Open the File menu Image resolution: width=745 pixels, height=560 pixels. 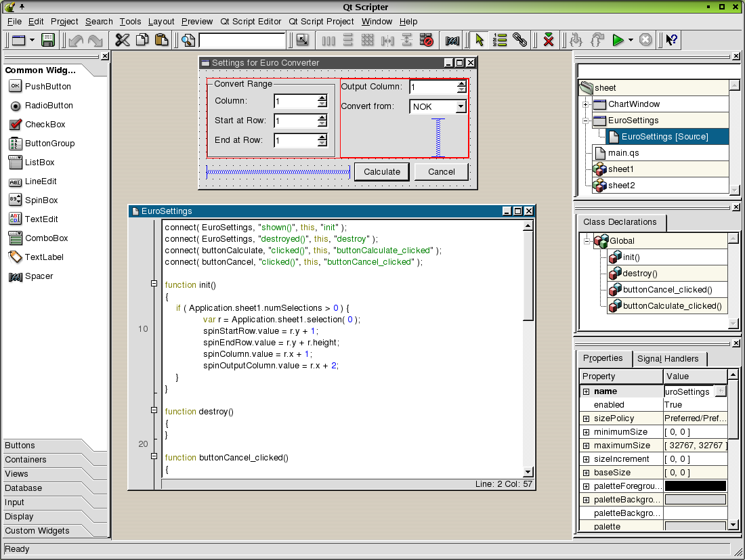pos(14,22)
